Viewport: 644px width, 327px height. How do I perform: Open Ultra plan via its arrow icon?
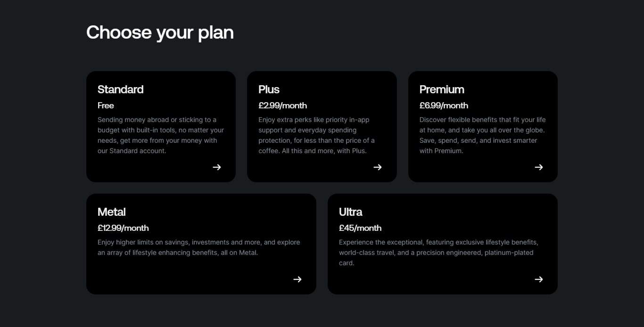point(539,279)
